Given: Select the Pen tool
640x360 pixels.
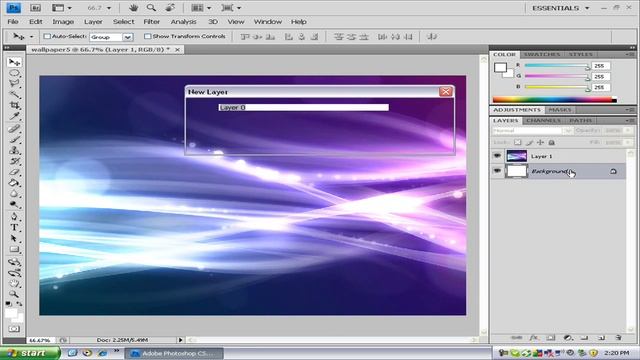Looking at the screenshot, I should [x=14, y=216].
